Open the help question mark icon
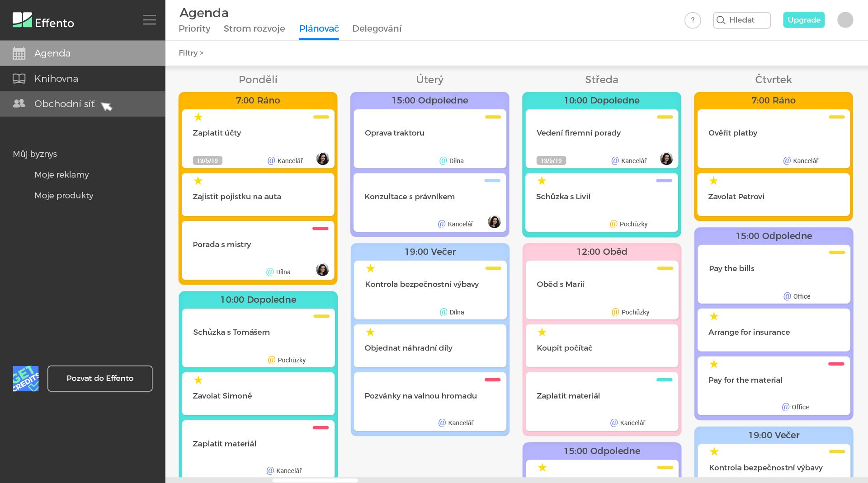Image resolution: width=868 pixels, height=483 pixels. pyautogui.click(x=692, y=20)
